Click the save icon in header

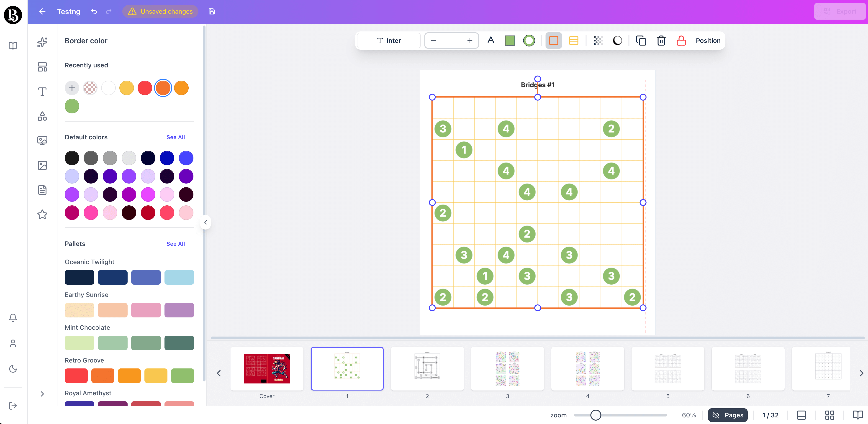pyautogui.click(x=212, y=11)
